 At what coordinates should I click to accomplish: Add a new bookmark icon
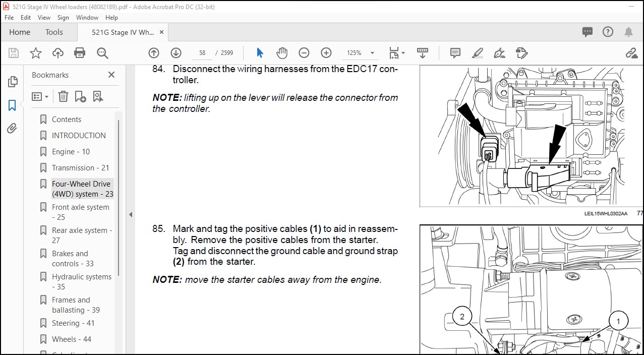(x=80, y=96)
